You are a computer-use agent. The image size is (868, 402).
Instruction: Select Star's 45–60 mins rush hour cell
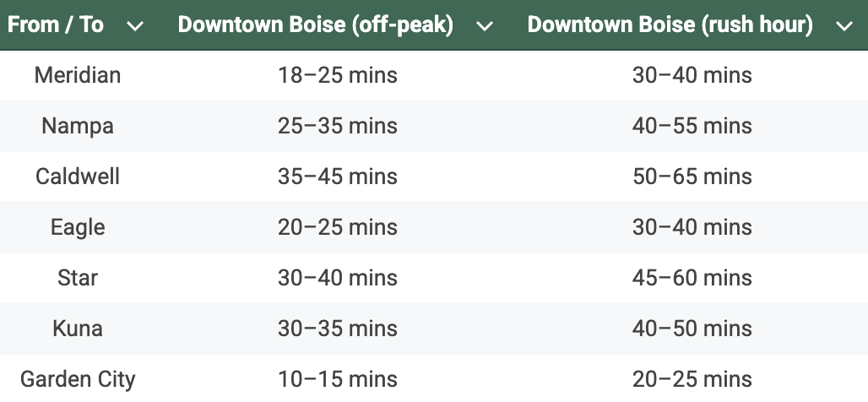coord(692,278)
